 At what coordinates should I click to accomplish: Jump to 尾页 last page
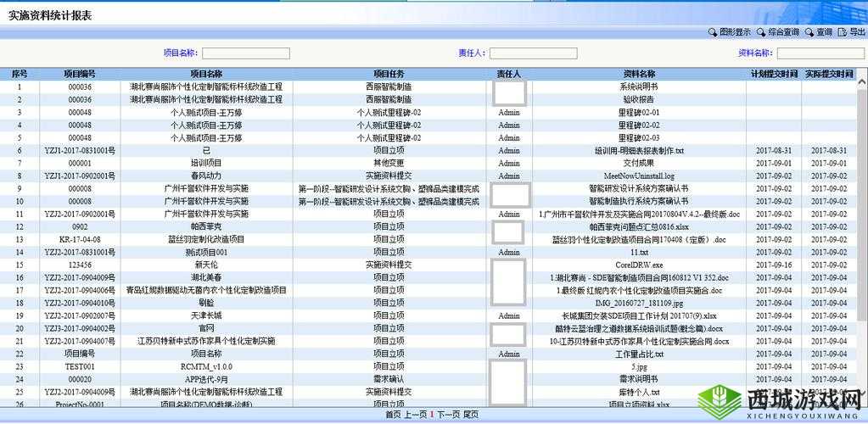[x=471, y=415]
